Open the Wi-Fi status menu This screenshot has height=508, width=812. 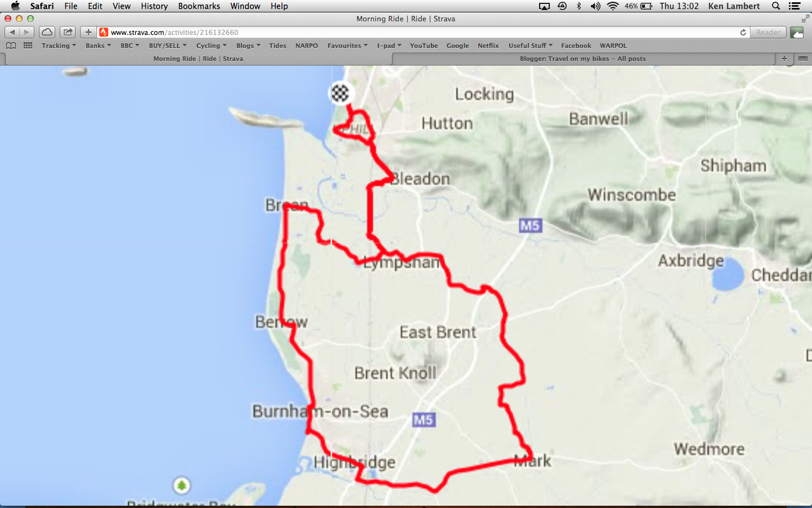click(612, 6)
